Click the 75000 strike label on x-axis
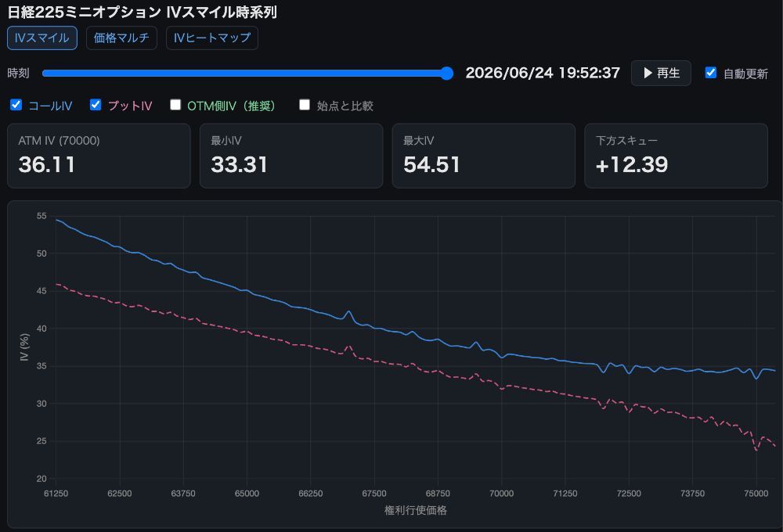Screen dimensions: 783x532 [756, 494]
